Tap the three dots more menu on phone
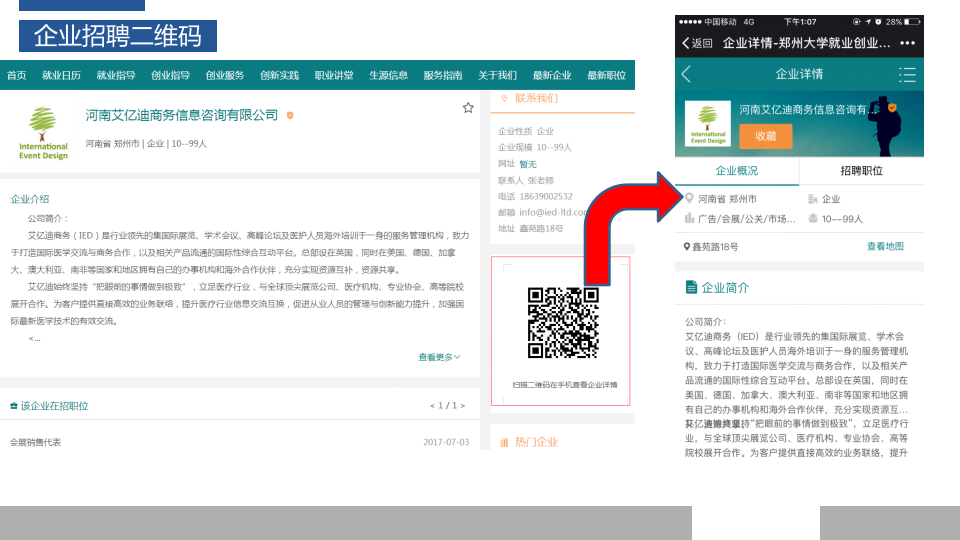This screenshot has width=960, height=540. click(x=907, y=43)
